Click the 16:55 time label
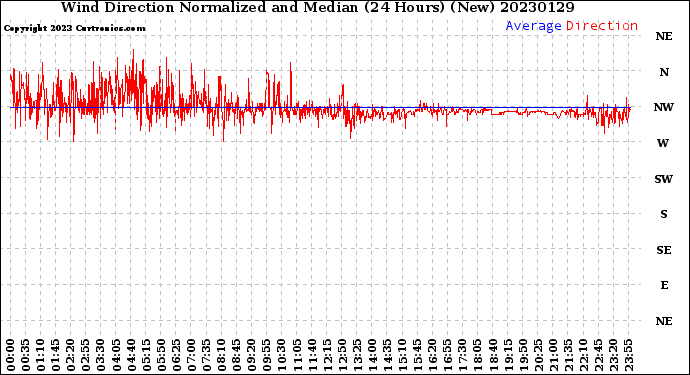690x375 pixels. 448,355
